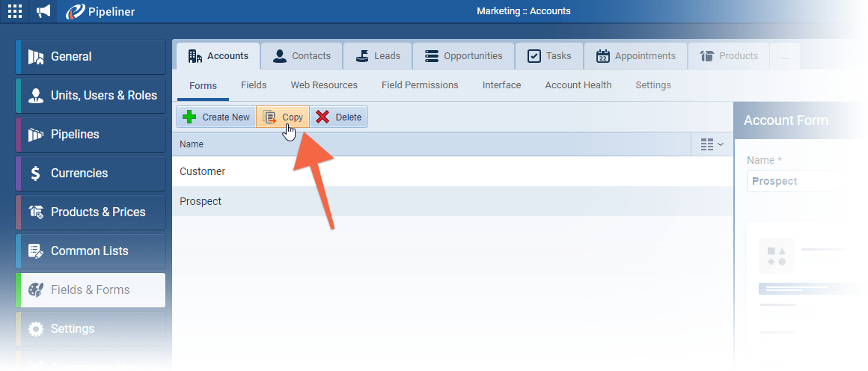Click the Create New button

click(x=216, y=117)
